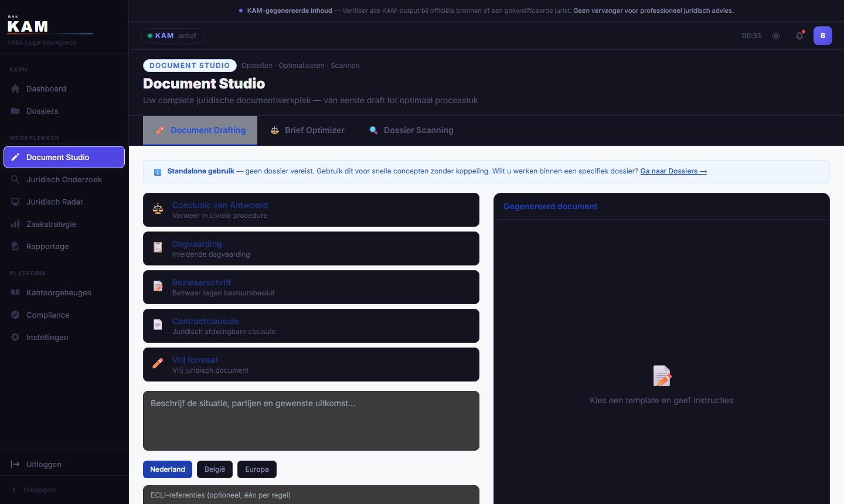Toggle the light/dark theme sun icon
The height and width of the screenshot is (504, 844).
pos(776,36)
